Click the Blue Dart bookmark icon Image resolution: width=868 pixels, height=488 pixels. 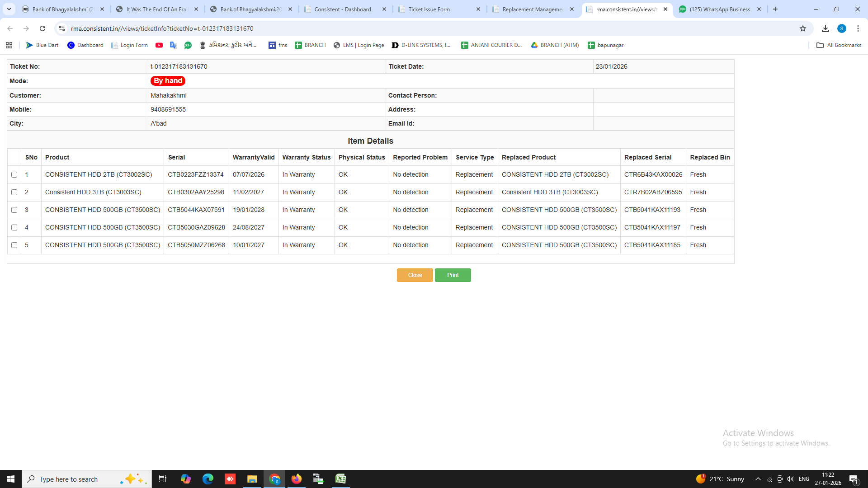point(30,45)
